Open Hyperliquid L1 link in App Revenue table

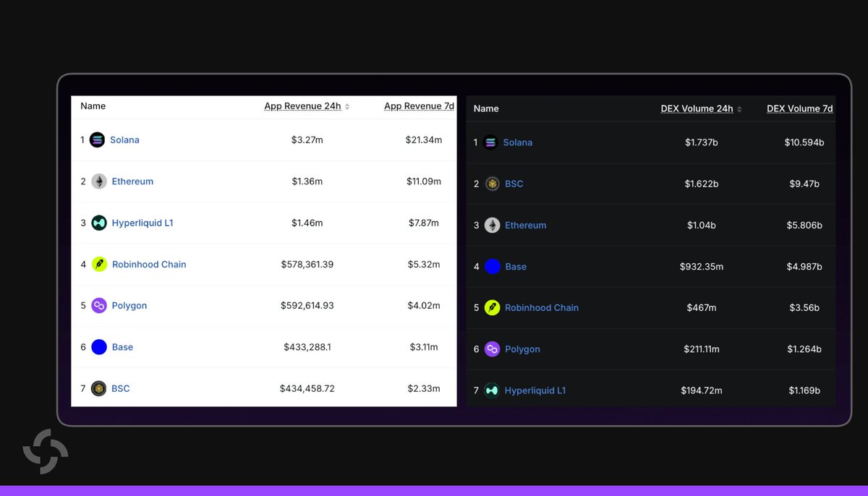click(x=142, y=223)
